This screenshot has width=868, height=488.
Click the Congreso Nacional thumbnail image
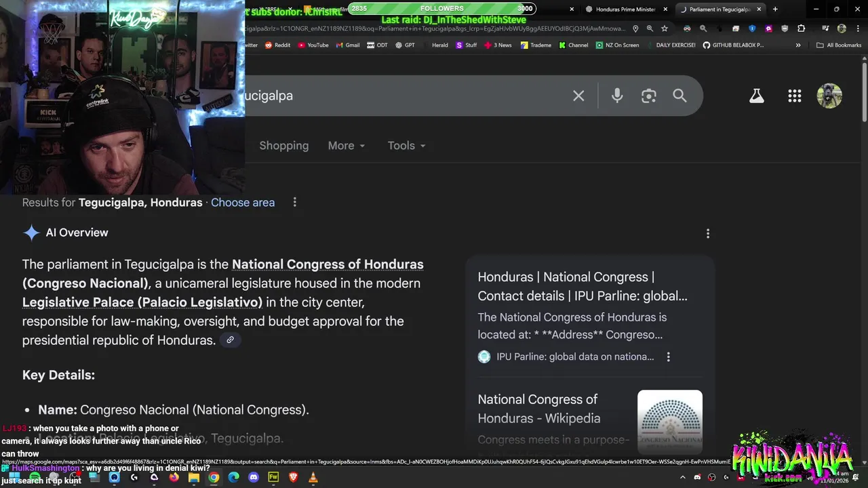tap(670, 422)
